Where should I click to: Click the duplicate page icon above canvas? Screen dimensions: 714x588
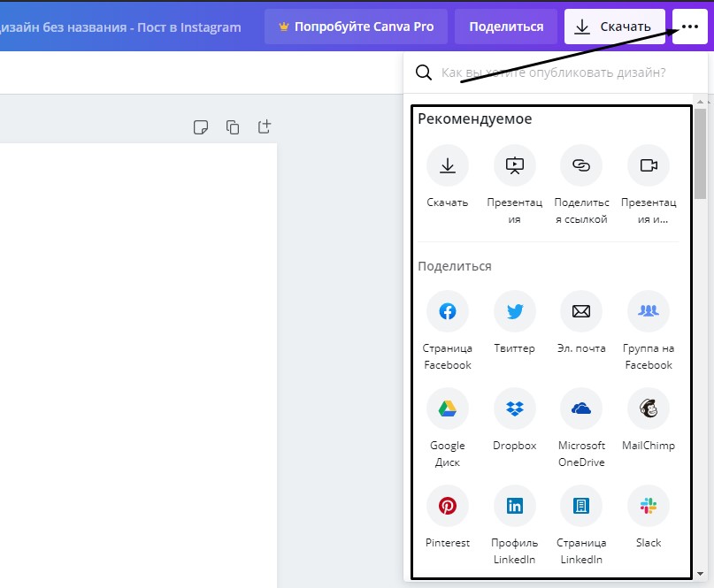[x=232, y=127]
